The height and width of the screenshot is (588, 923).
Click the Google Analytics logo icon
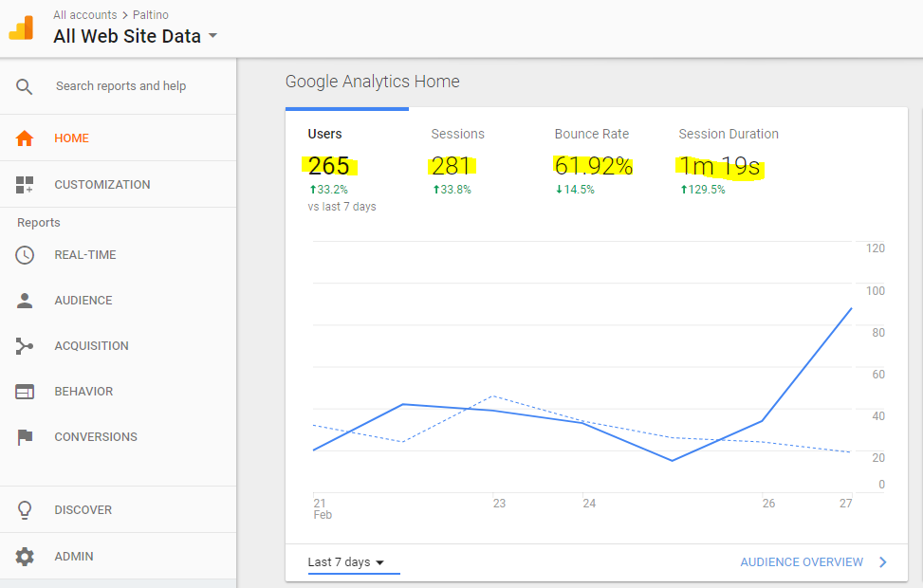[x=21, y=28]
